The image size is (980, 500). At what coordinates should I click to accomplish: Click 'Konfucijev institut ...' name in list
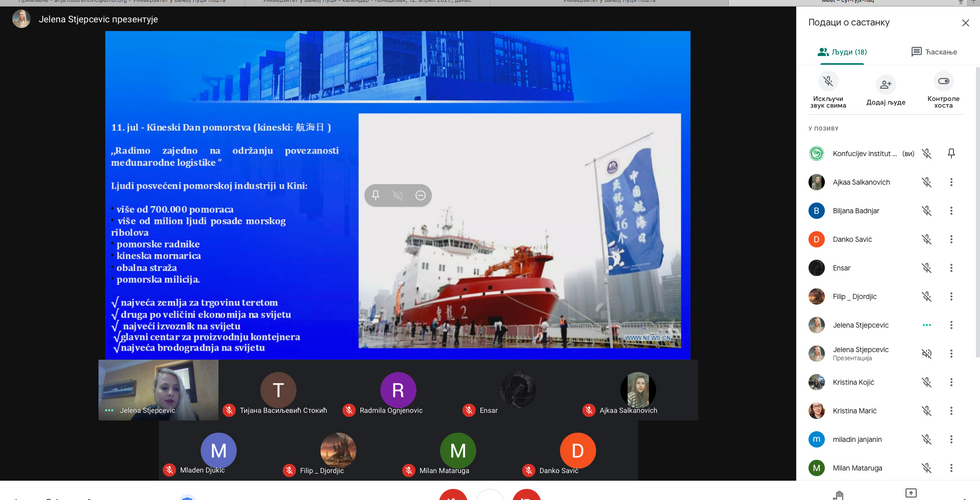click(865, 153)
